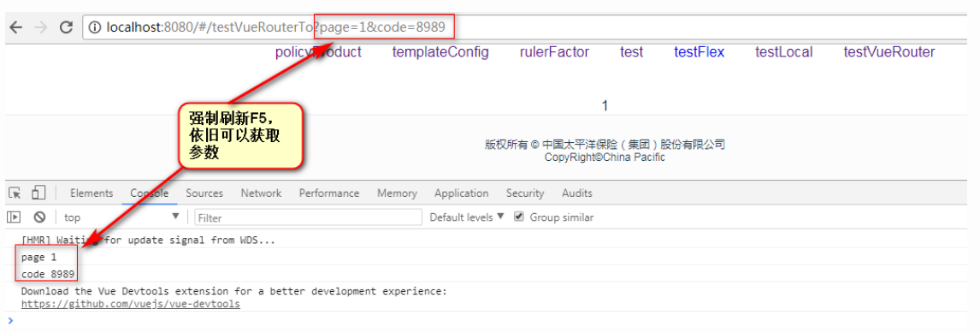The width and height of the screenshot is (980, 333).
Task: Activate the inspect element picker icon
Action: coord(15,193)
